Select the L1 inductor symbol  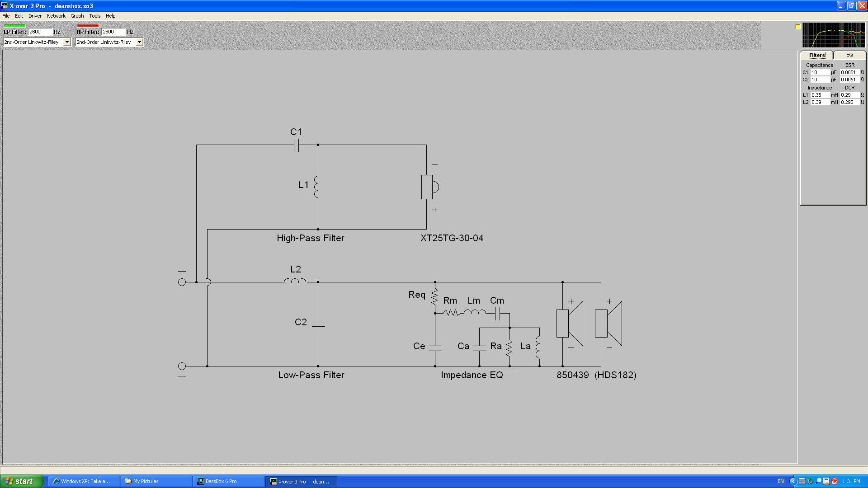coord(317,186)
